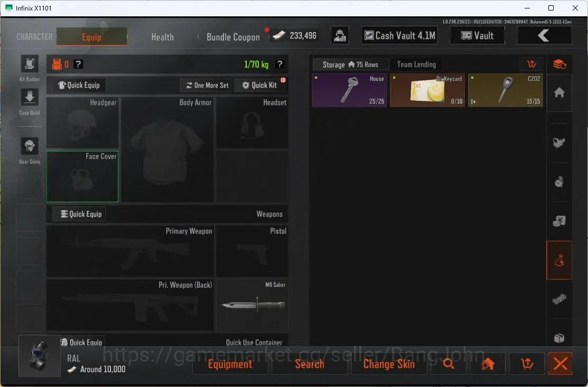Click Quick Equip beside Quick Use Container
The width and height of the screenshot is (588, 387).
point(82,342)
